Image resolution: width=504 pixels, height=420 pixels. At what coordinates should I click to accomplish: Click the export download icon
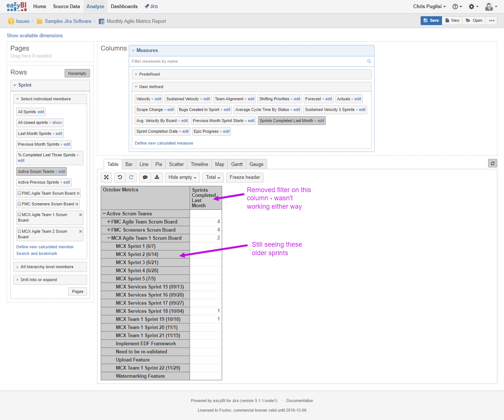point(157,177)
